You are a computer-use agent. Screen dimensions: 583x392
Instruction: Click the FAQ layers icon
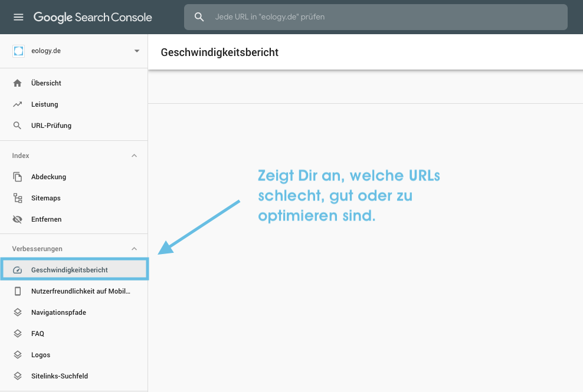pyautogui.click(x=18, y=334)
